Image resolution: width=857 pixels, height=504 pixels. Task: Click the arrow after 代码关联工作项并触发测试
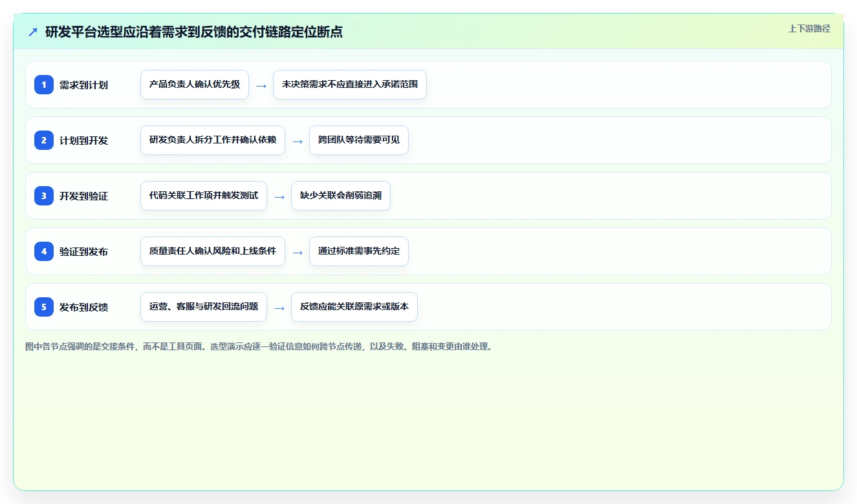click(x=279, y=196)
